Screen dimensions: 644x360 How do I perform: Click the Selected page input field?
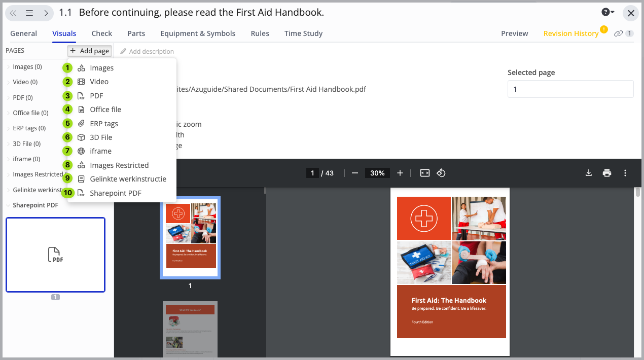coord(570,89)
